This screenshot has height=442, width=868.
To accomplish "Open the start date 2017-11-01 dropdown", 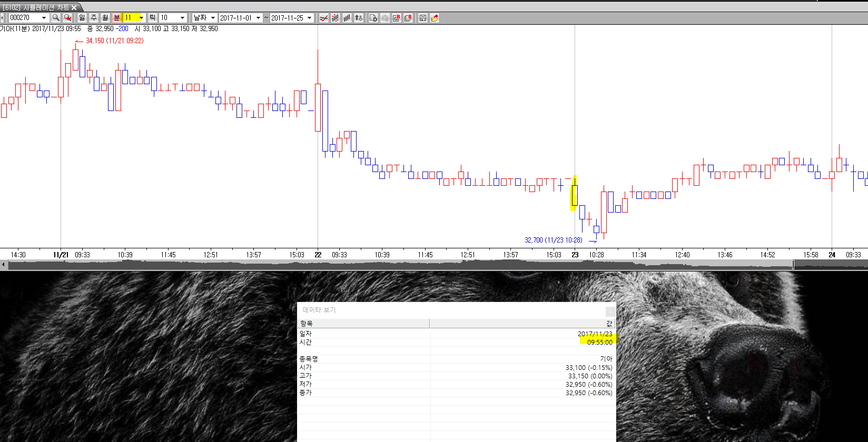I will (258, 18).
